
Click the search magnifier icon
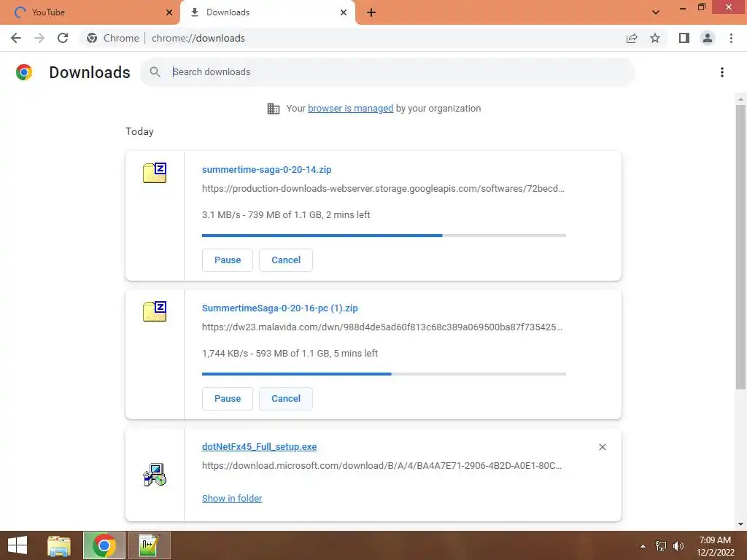(x=155, y=72)
